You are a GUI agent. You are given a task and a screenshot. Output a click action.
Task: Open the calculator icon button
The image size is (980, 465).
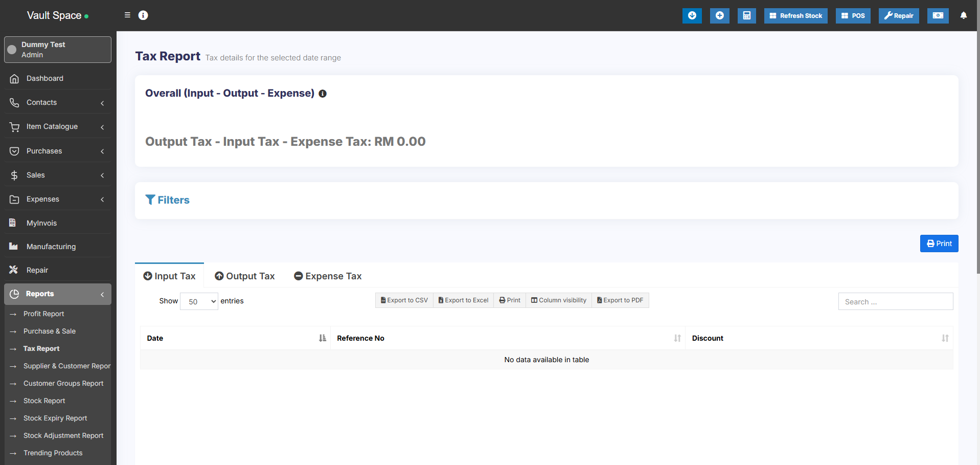pos(746,16)
